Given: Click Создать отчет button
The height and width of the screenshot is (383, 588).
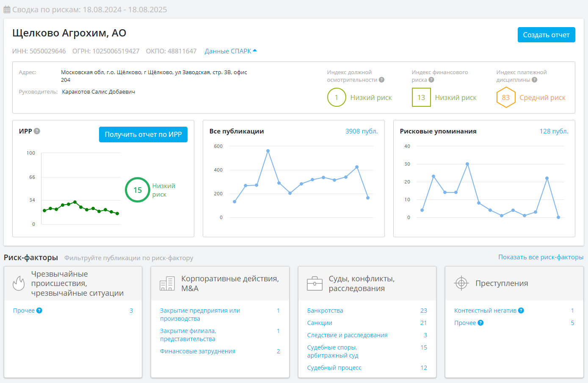Looking at the screenshot, I should pyautogui.click(x=546, y=35).
